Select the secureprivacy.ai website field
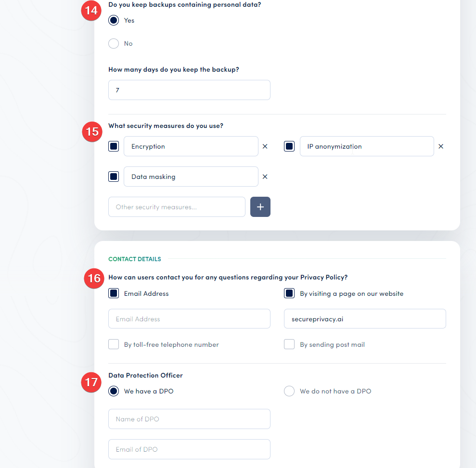Screen dimensions: 476x468 [365, 318]
